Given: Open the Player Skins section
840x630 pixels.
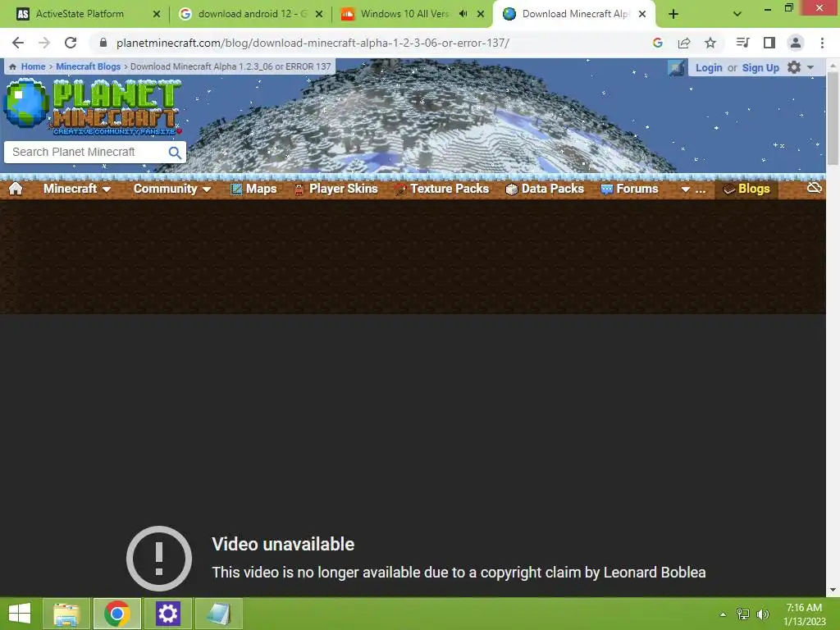Looking at the screenshot, I should pos(336,189).
